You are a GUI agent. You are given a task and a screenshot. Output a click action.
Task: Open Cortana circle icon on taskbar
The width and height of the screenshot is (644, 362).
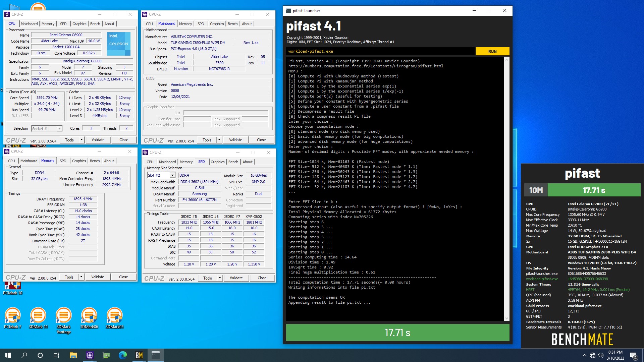(x=40, y=355)
